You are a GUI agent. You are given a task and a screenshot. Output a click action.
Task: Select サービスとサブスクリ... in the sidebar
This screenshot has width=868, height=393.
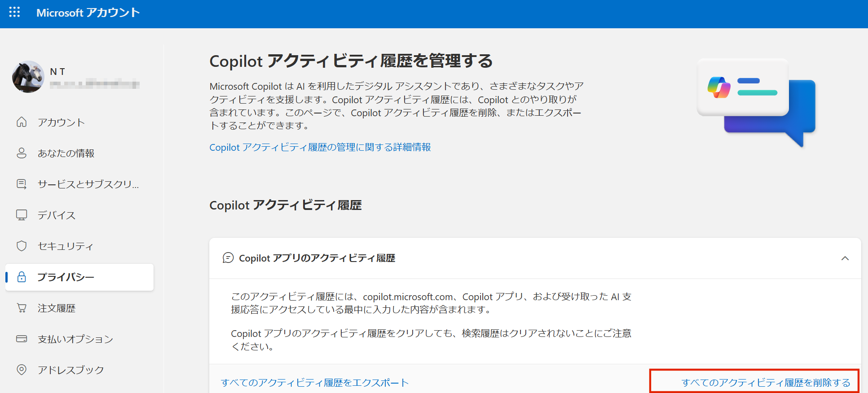point(79,184)
